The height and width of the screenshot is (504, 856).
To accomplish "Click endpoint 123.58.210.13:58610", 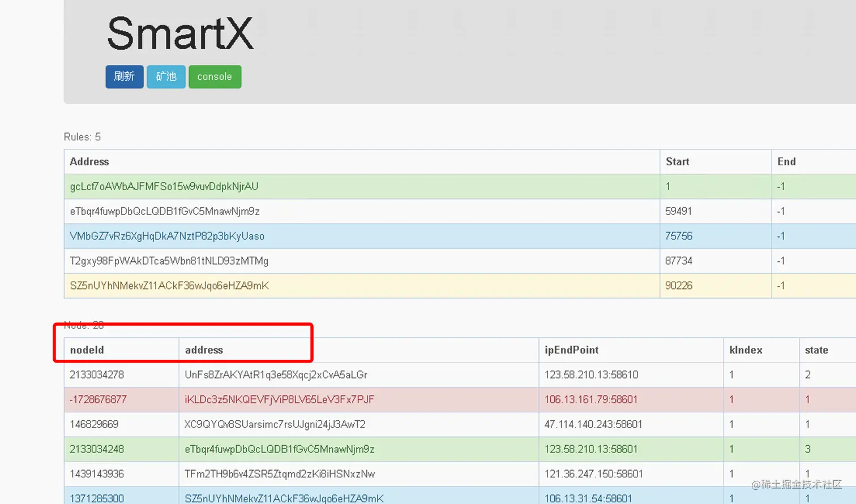I will tap(591, 375).
